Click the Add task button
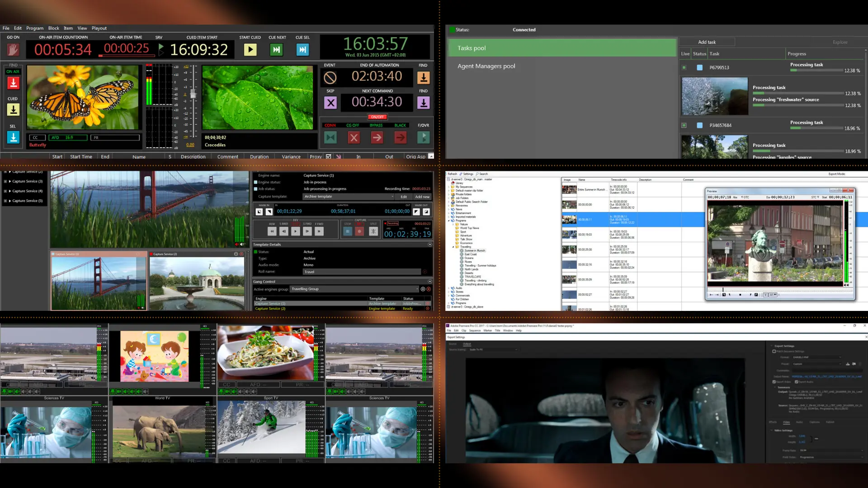Viewport: 868px width, 488px height. point(708,42)
